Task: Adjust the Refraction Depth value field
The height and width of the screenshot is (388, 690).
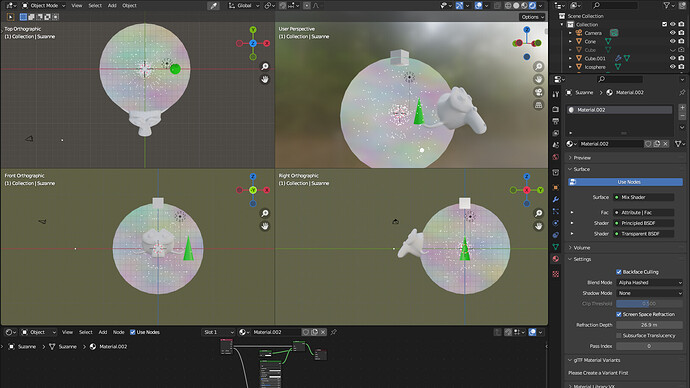Action: tap(650, 325)
